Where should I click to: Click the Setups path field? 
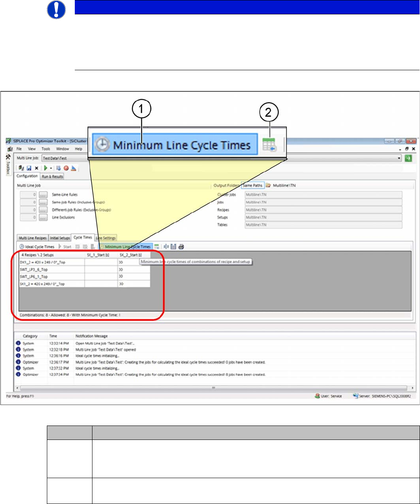[x=323, y=217]
